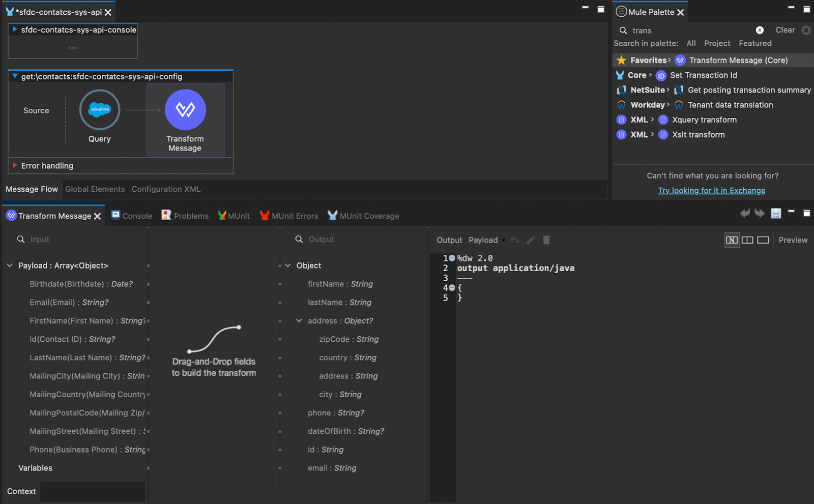The height and width of the screenshot is (504, 814).
Task: Switch to Message Flow tab
Action: click(32, 189)
